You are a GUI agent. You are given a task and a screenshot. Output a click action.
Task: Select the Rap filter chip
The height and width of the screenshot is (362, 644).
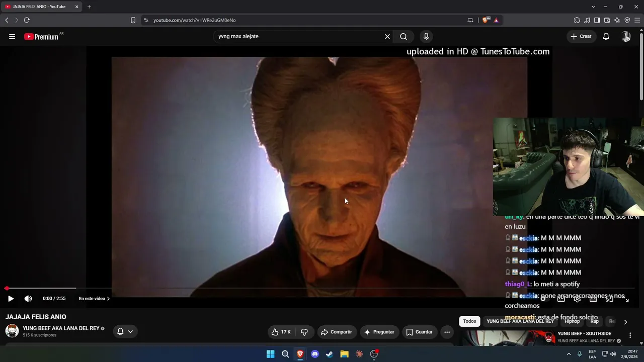click(x=594, y=321)
